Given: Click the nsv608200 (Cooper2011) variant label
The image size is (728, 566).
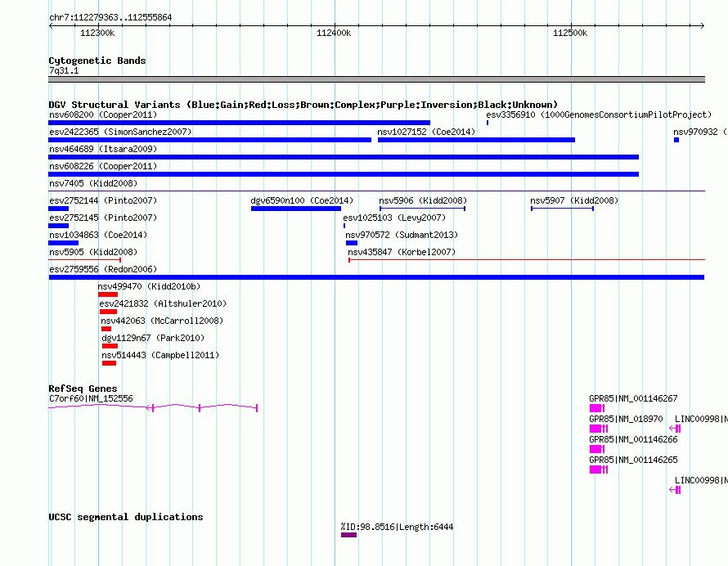Looking at the screenshot, I should point(103,115).
